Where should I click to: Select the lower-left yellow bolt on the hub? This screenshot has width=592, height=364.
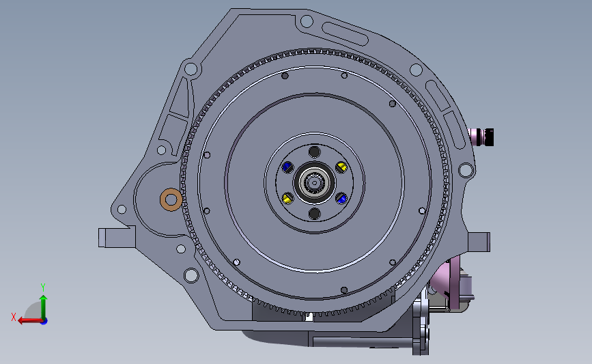[x=287, y=198]
